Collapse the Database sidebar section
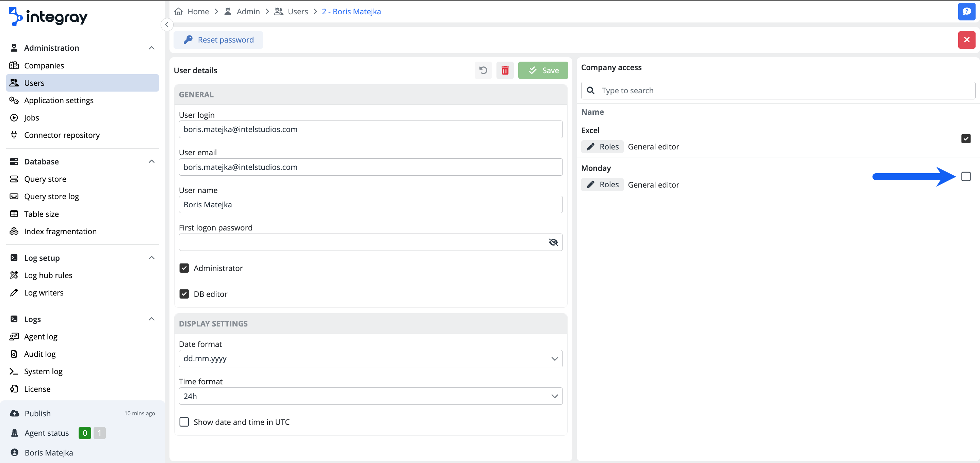This screenshot has height=463, width=980. click(x=151, y=161)
